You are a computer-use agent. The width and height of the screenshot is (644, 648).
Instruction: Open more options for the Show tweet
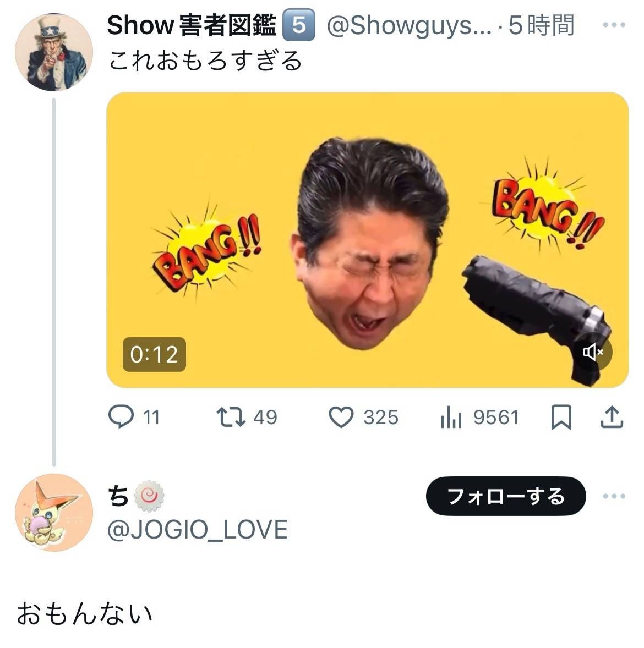tap(614, 25)
